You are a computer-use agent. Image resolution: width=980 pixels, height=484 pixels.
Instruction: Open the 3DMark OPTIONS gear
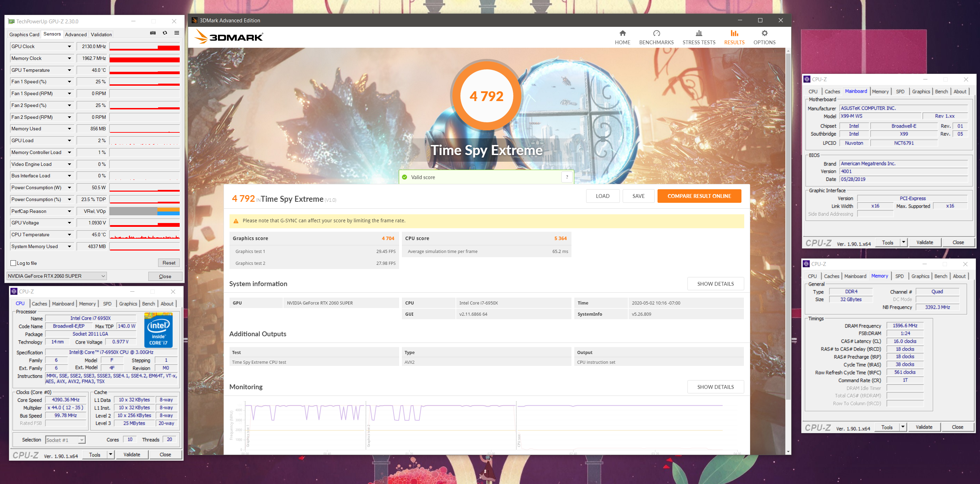coord(764,38)
